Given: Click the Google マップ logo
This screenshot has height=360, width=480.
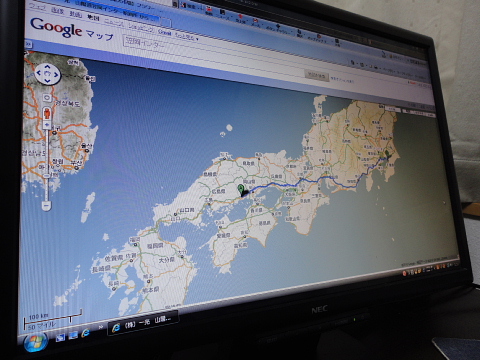Looking at the screenshot, I should pos(72,29).
